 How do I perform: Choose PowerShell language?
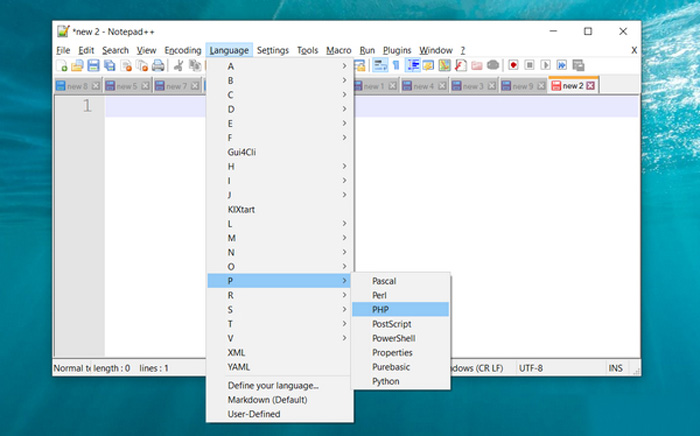pyautogui.click(x=400, y=338)
